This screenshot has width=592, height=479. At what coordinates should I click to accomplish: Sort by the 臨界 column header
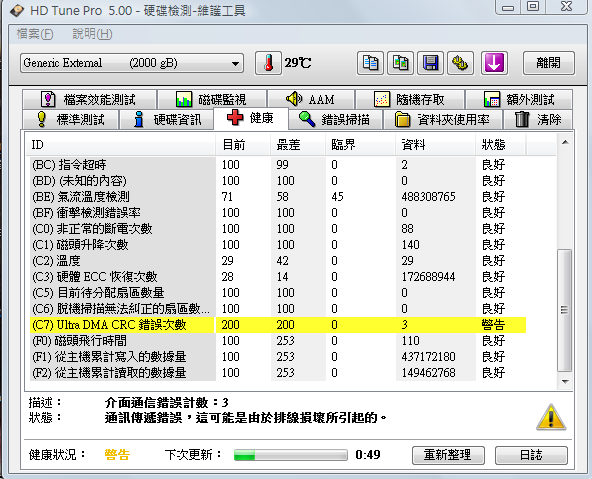pyautogui.click(x=361, y=145)
